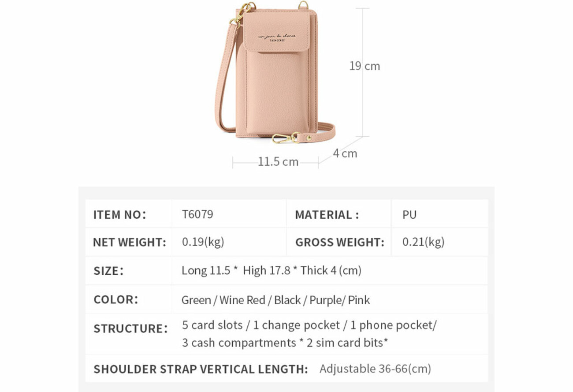Click the GROSS WEIGHT label
The image size is (573, 392).
click(x=340, y=243)
